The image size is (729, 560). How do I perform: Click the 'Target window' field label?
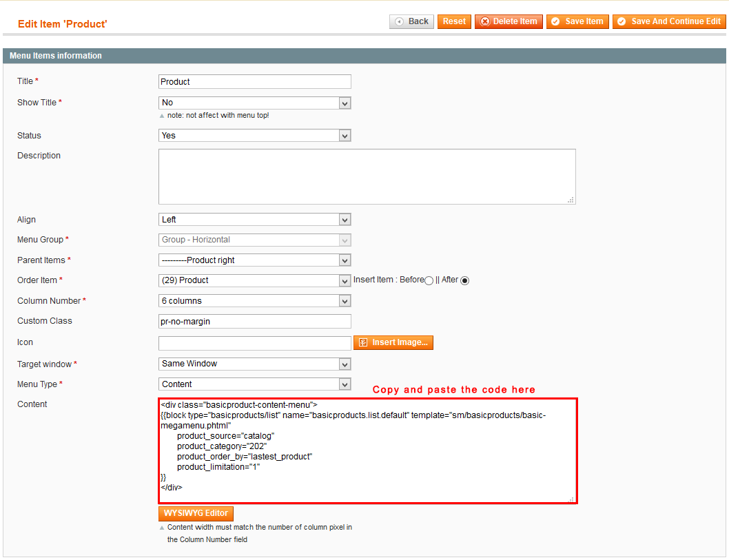(45, 364)
